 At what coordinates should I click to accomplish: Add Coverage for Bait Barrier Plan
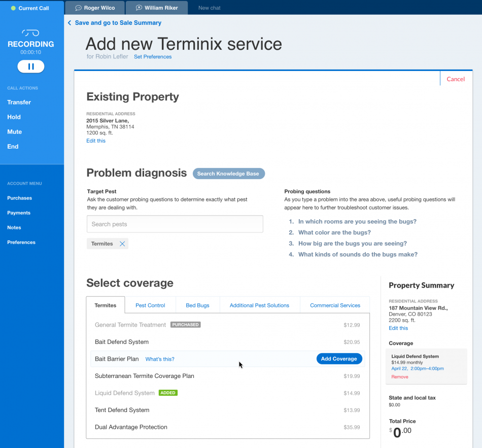(x=339, y=359)
